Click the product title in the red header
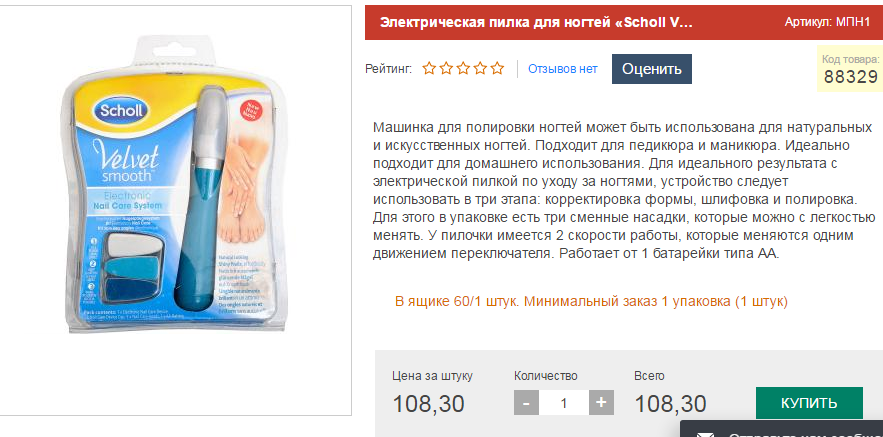Viewport: 883px width, 437px height. tap(536, 23)
